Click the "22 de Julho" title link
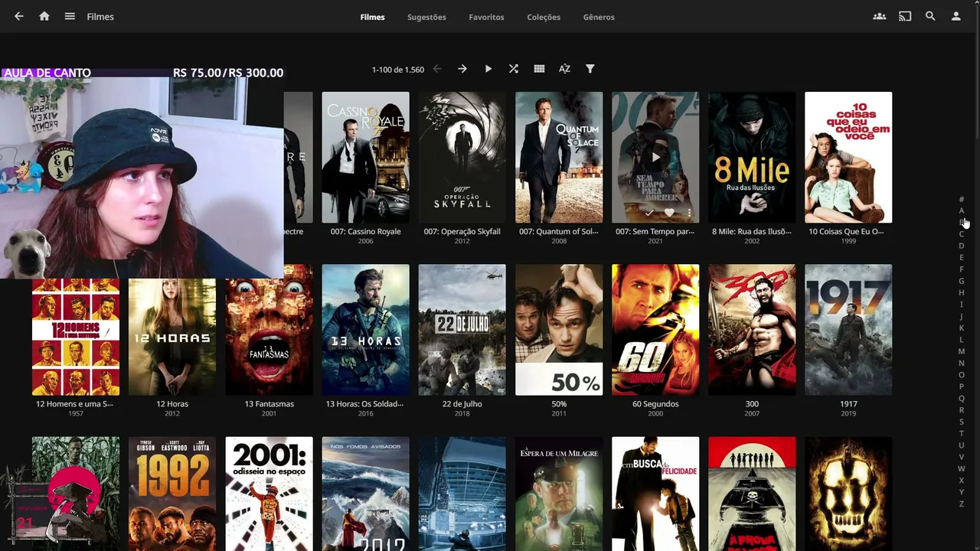The height and width of the screenshot is (551, 980). click(462, 404)
